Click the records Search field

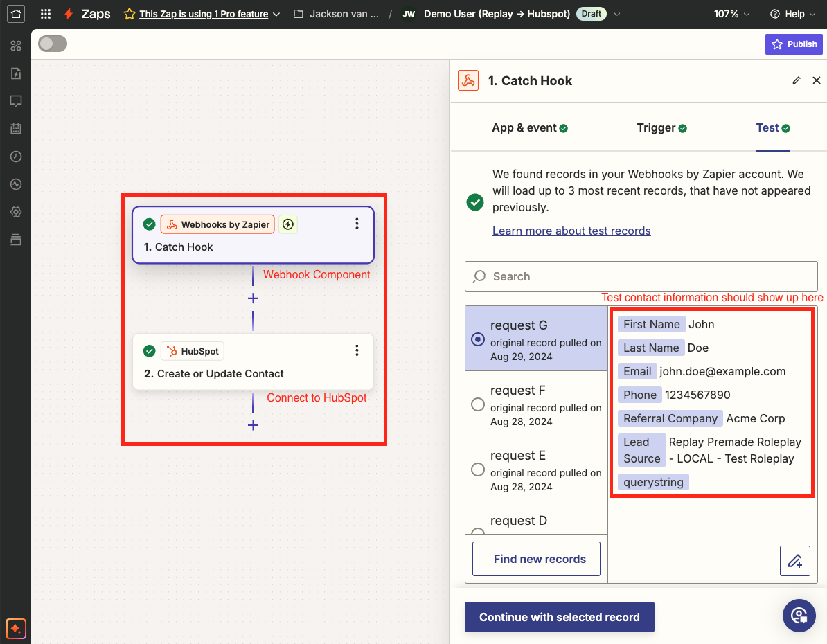pyautogui.click(x=641, y=276)
